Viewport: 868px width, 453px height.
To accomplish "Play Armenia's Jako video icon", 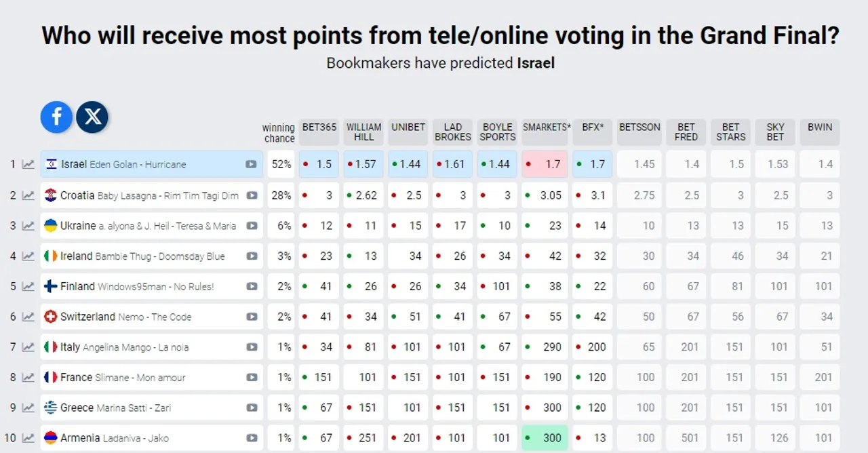I will [252, 438].
